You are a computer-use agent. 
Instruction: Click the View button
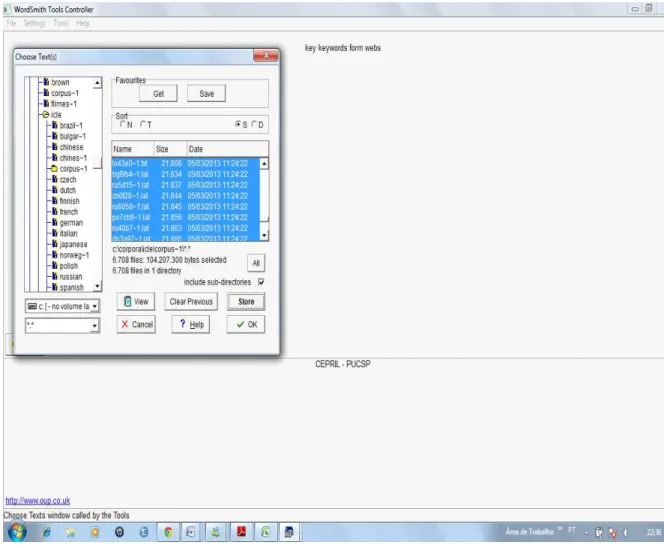click(x=136, y=302)
